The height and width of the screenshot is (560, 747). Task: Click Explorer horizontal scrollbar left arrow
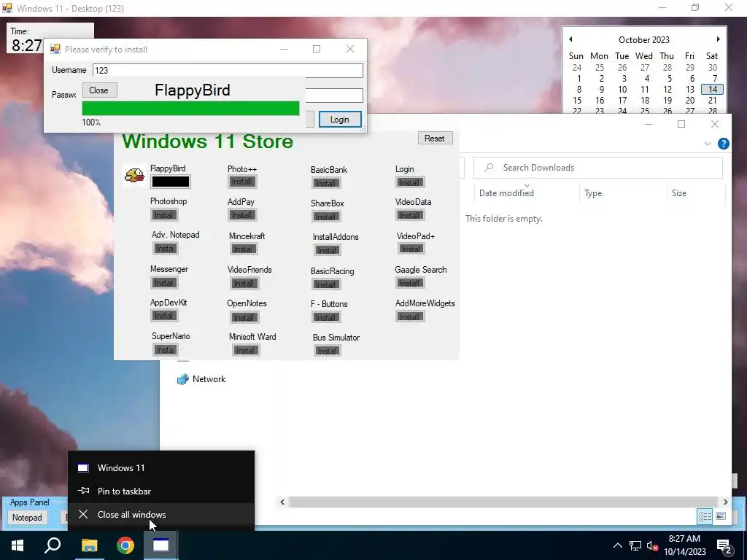click(282, 502)
